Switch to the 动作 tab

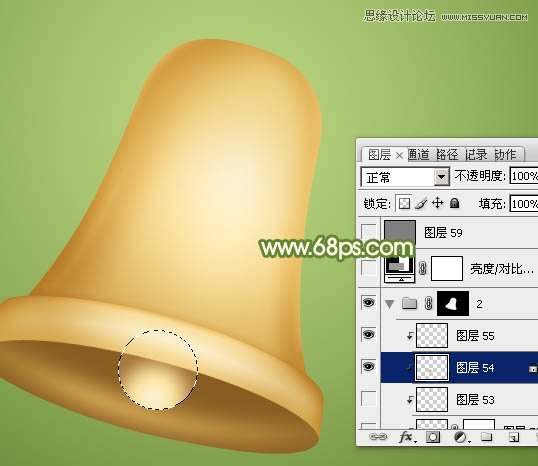pos(505,155)
